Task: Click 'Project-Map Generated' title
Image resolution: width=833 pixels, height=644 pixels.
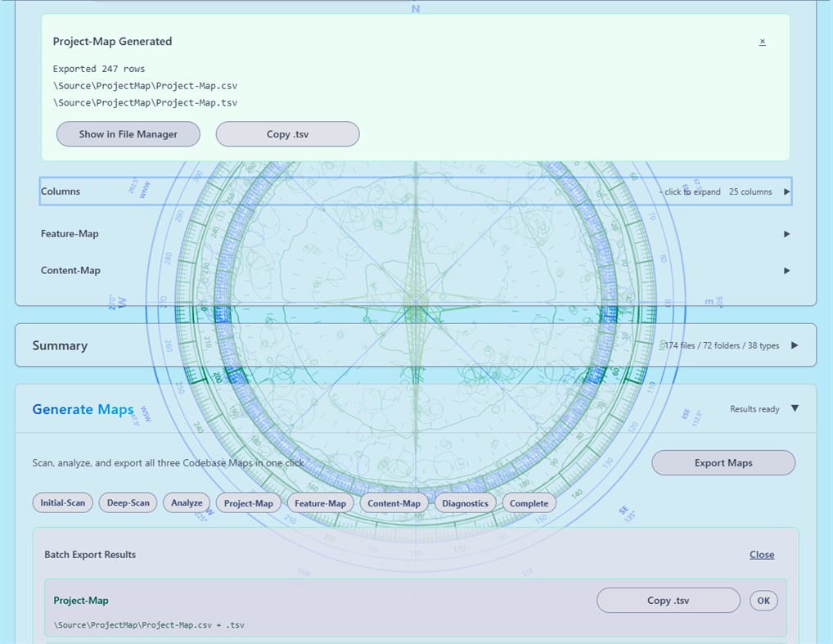Action: 112,42
